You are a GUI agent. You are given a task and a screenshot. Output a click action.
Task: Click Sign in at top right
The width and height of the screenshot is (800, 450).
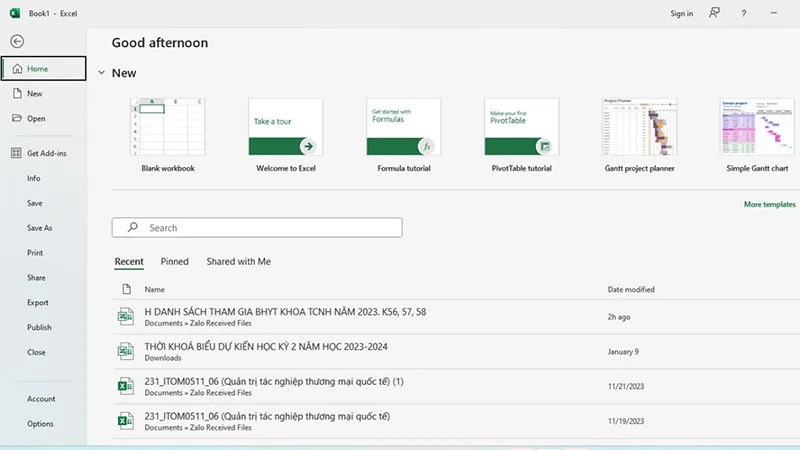click(x=682, y=13)
